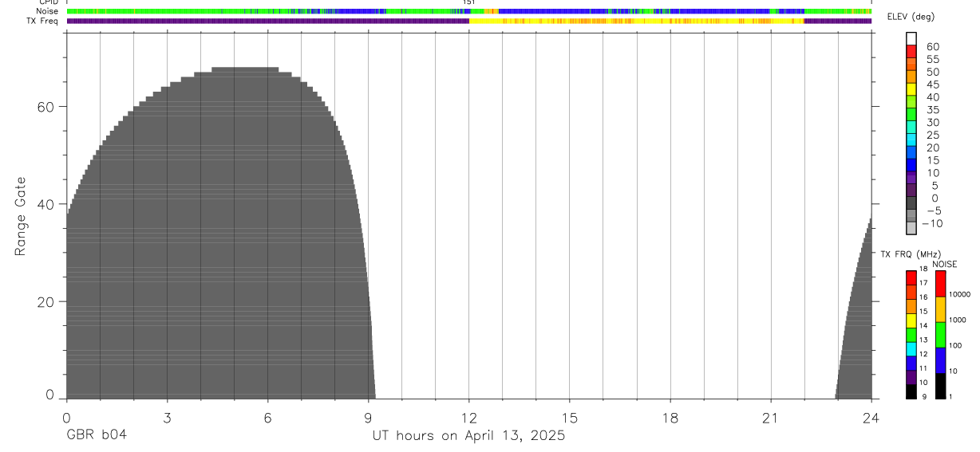980x452 pixels.
Task: Click the 'Range Gate' vertical axis label
Action: point(20,216)
